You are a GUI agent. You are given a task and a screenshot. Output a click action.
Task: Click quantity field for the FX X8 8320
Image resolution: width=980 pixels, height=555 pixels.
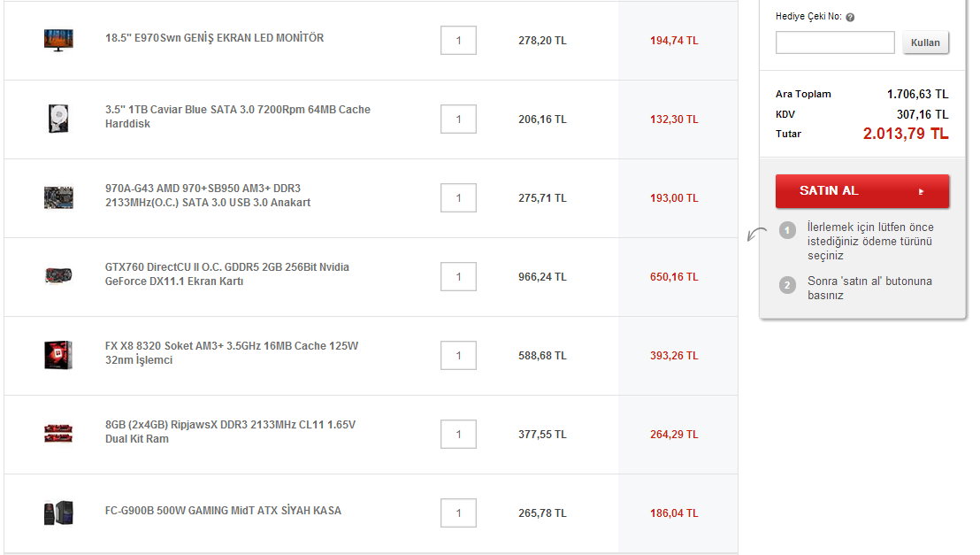[x=458, y=356]
